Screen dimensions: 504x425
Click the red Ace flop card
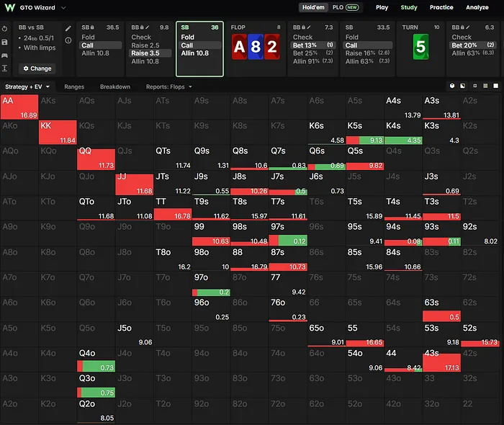(x=239, y=47)
